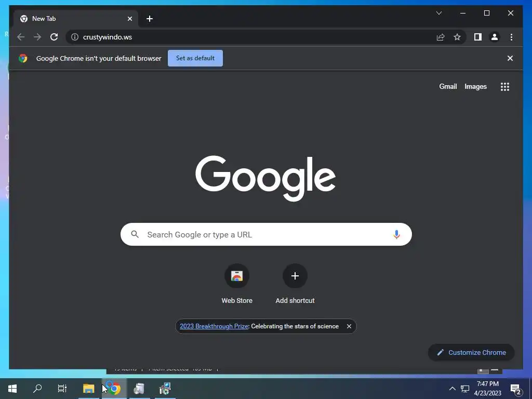532x399 pixels.
Task: Dismiss the Breakthrough Prize promo
Action: click(349, 326)
